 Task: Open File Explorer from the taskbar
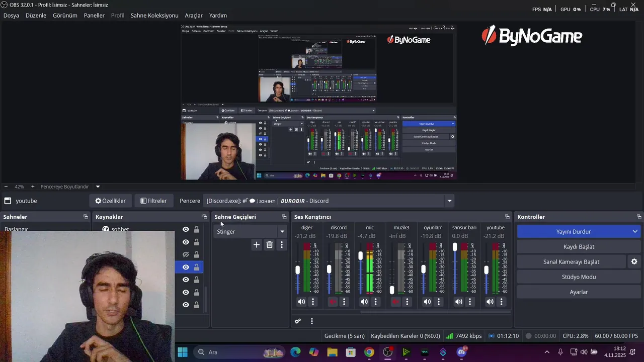tap(332, 352)
